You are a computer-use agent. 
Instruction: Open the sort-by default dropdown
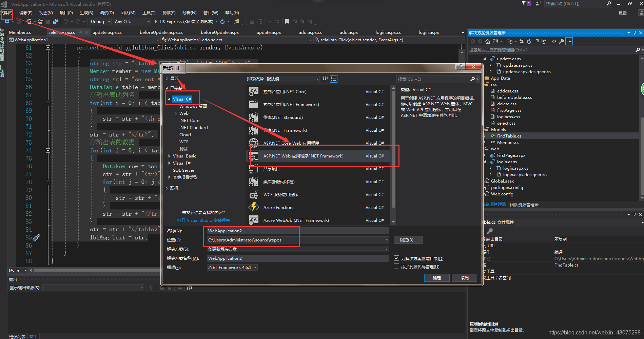(x=292, y=79)
